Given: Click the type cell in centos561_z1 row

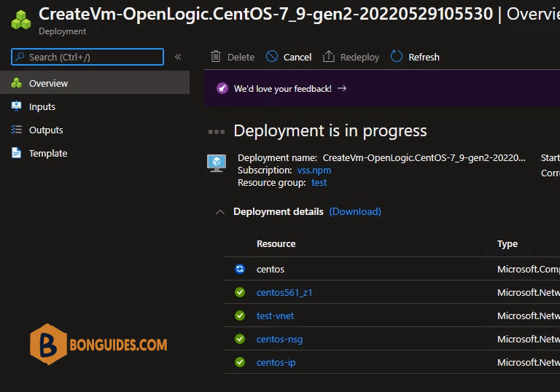Looking at the screenshot, I should pyautogui.click(x=528, y=292).
